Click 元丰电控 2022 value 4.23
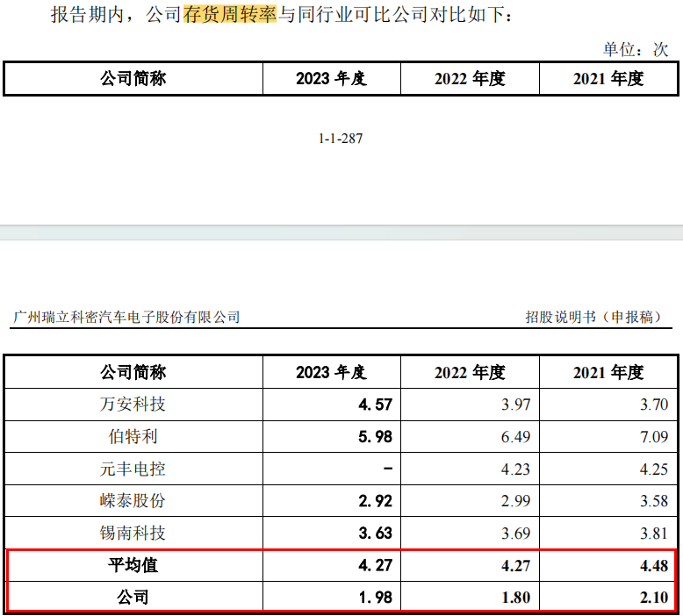Screen dimensions: 683x616 click(x=515, y=469)
